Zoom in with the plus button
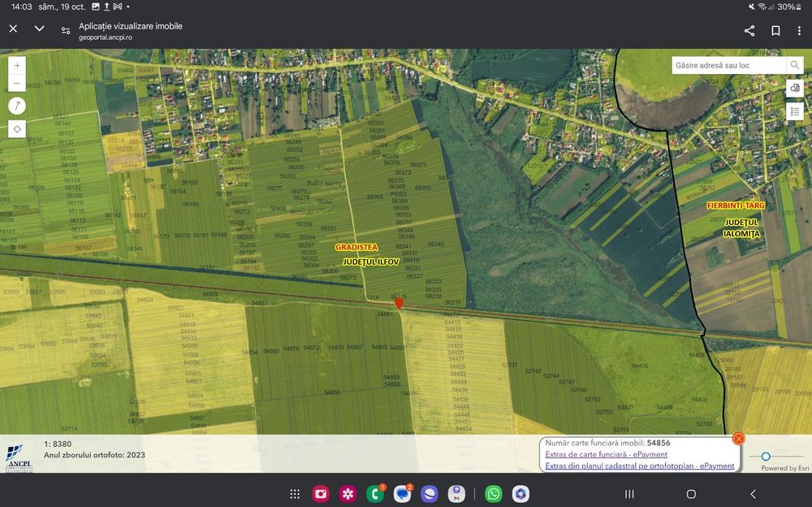 coord(17,64)
